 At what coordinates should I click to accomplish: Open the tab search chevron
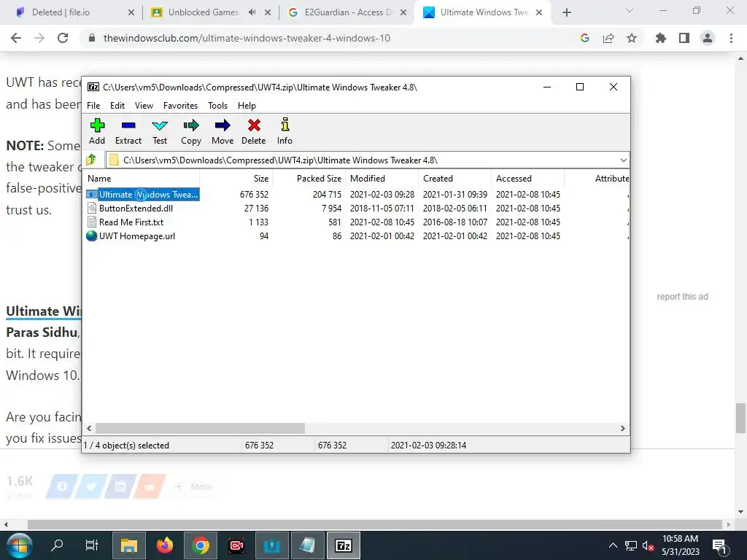(x=630, y=10)
